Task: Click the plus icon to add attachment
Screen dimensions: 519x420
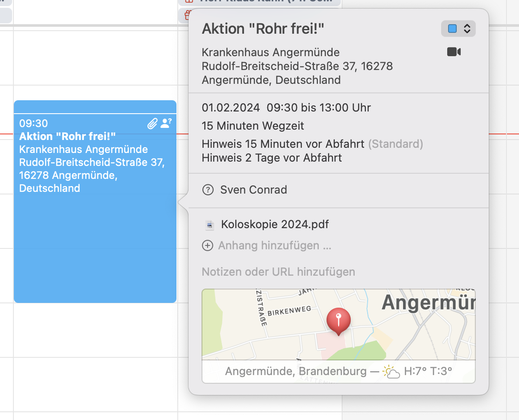Action: click(x=208, y=246)
